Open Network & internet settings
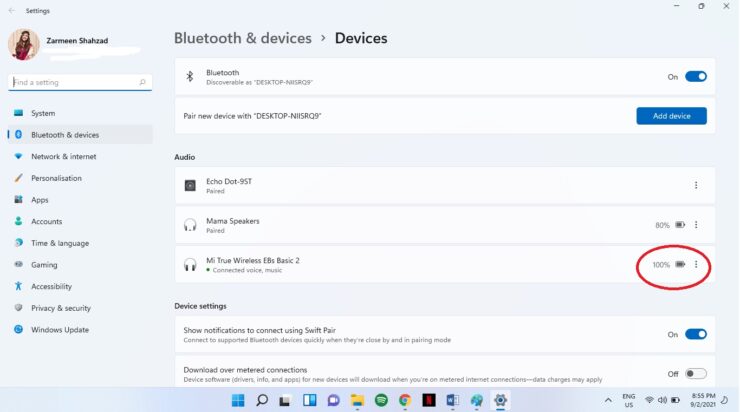The width and height of the screenshot is (740, 412). pos(80,156)
